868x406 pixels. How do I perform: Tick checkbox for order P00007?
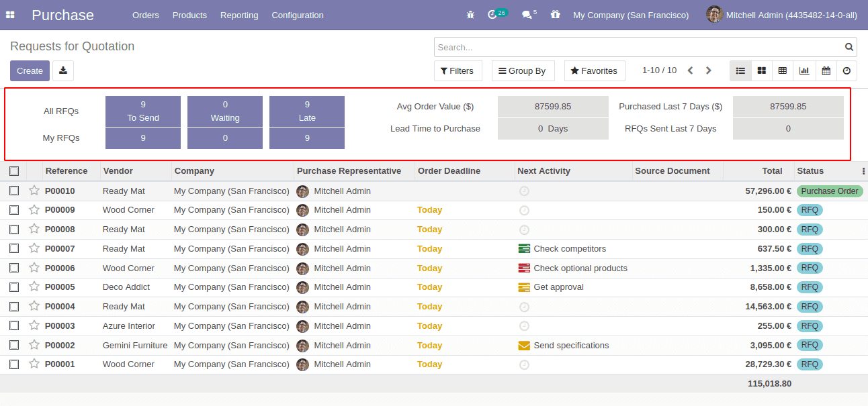coord(14,248)
